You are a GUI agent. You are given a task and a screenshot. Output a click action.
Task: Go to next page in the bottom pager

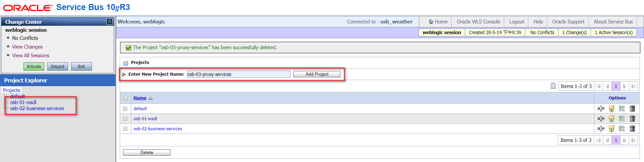coord(624,140)
